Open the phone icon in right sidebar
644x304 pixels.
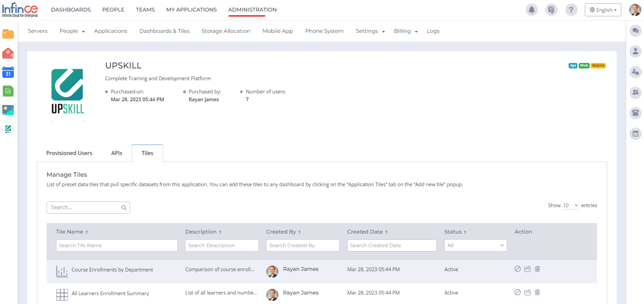click(635, 113)
